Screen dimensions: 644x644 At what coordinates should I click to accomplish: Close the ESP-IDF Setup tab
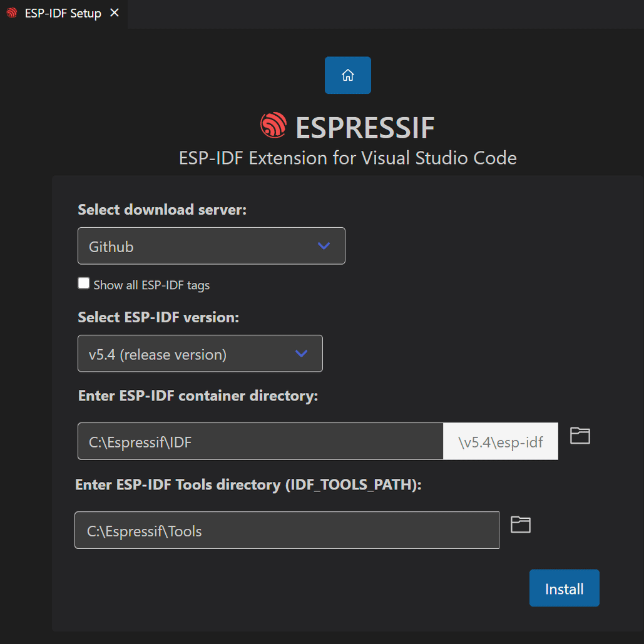click(x=115, y=13)
